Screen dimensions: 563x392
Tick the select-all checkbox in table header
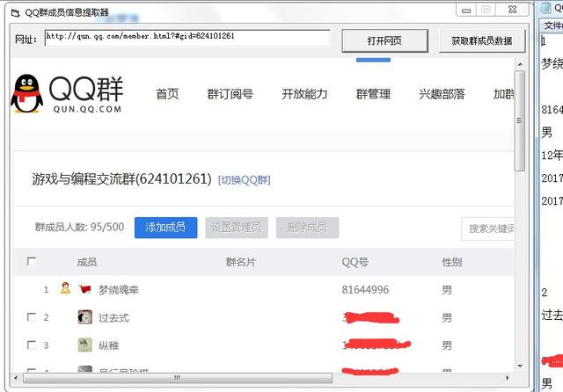coord(32,261)
